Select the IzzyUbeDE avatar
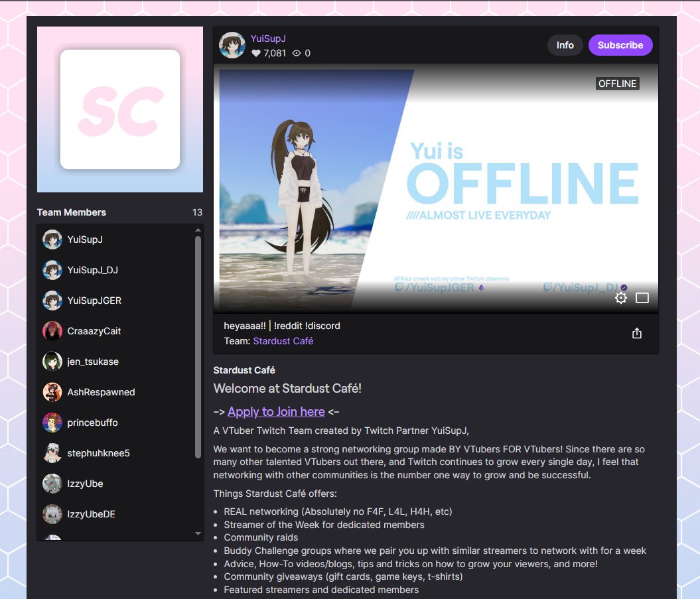 click(52, 514)
